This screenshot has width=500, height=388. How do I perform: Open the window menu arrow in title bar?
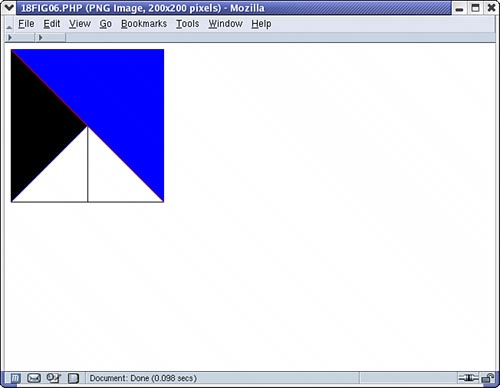9,7
